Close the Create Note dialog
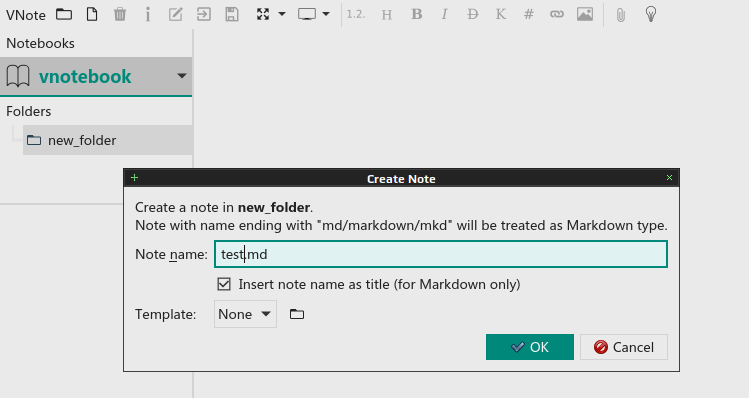The width and height of the screenshot is (749, 398). [669, 178]
